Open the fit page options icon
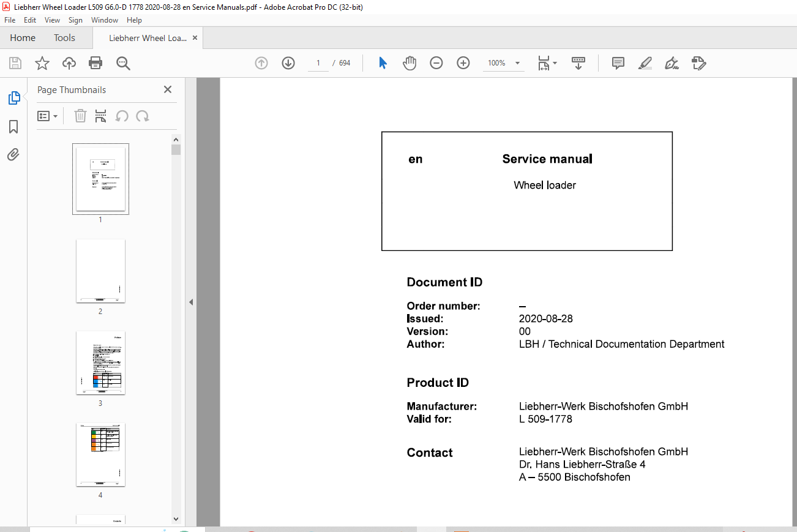The width and height of the screenshot is (797, 532). pos(547,63)
